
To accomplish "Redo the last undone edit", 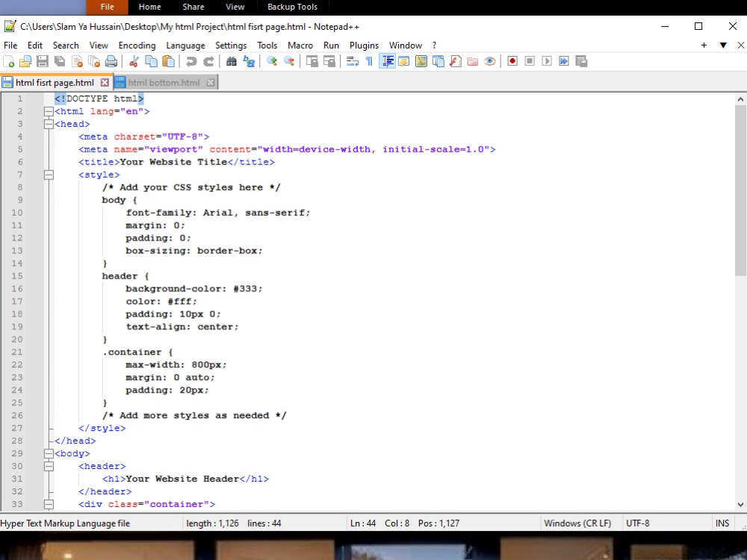I will [x=208, y=61].
